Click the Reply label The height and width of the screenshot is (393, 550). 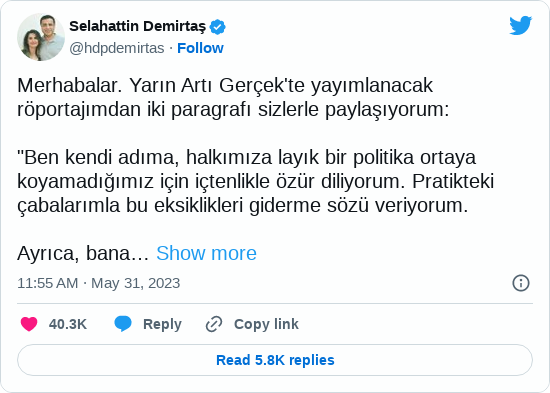tap(162, 324)
